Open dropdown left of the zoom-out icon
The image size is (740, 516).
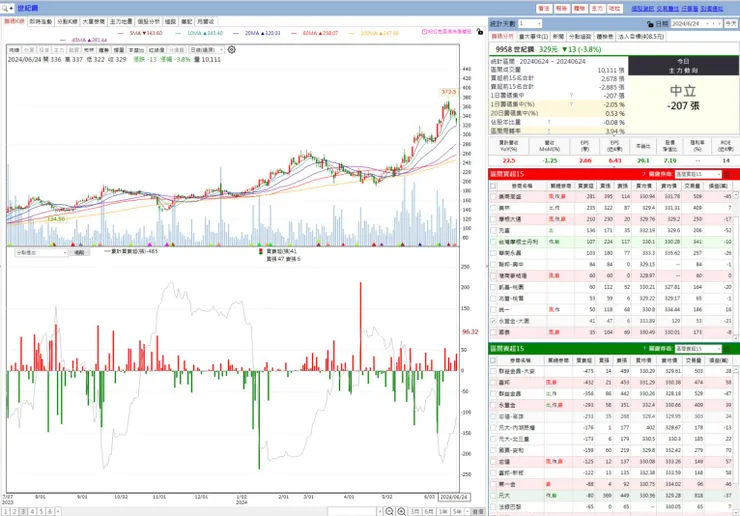click(379, 511)
